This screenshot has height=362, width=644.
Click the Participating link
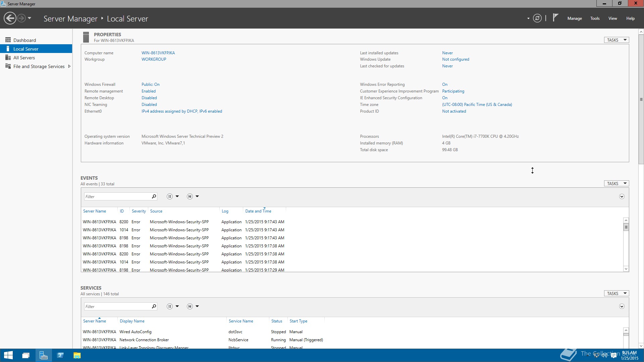point(453,91)
